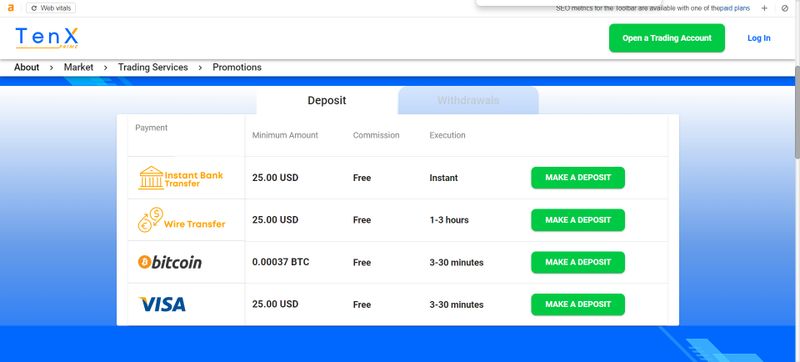Select the Deposit tab
800x362 pixels.
[327, 100]
